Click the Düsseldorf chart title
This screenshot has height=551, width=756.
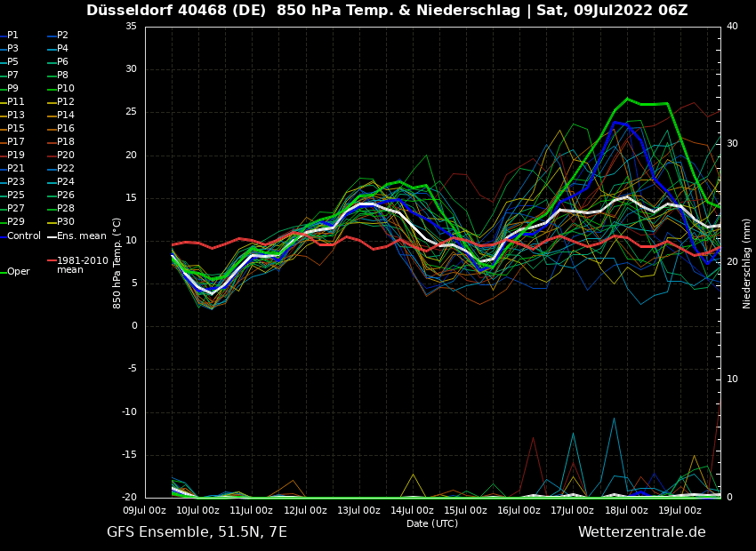pyautogui.click(x=387, y=11)
